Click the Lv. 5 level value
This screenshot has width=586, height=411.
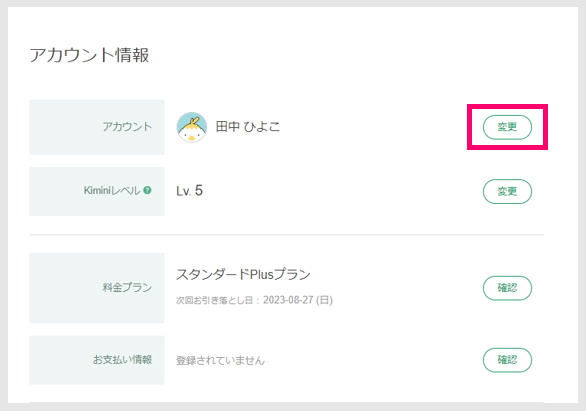(189, 191)
